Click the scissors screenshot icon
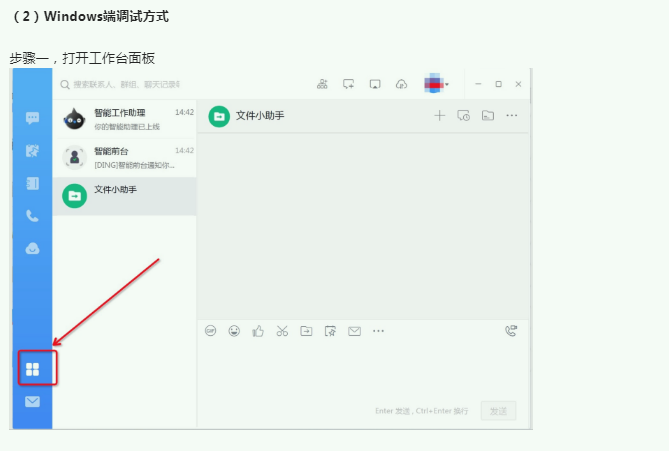The image size is (669, 451). pyautogui.click(x=282, y=331)
